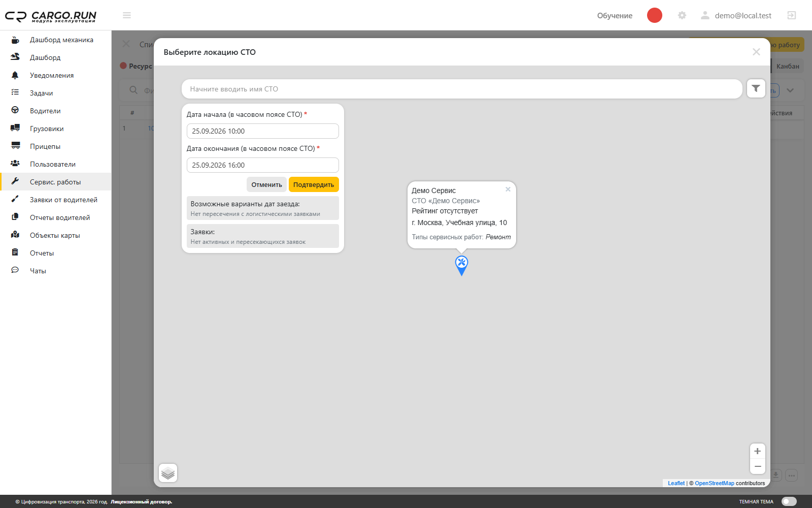Open Чаты chat item

click(56, 271)
